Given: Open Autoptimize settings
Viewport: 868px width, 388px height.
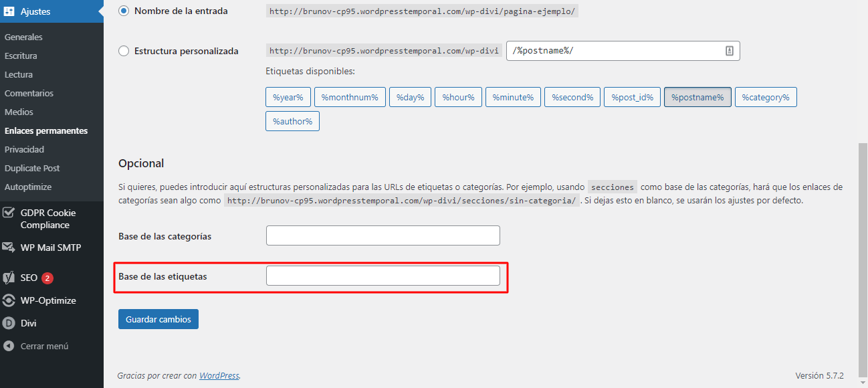Looking at the screenshot, I should coord(28,187).
